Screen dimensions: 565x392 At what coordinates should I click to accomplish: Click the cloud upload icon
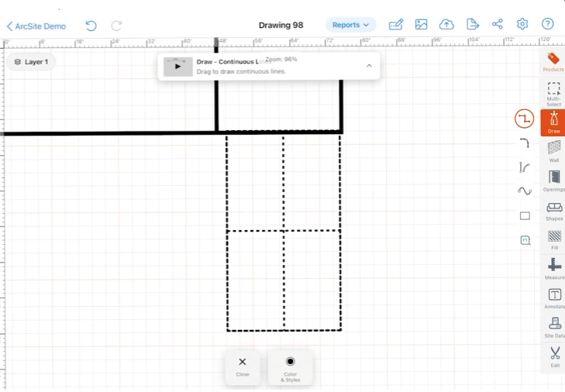(446, 25)
